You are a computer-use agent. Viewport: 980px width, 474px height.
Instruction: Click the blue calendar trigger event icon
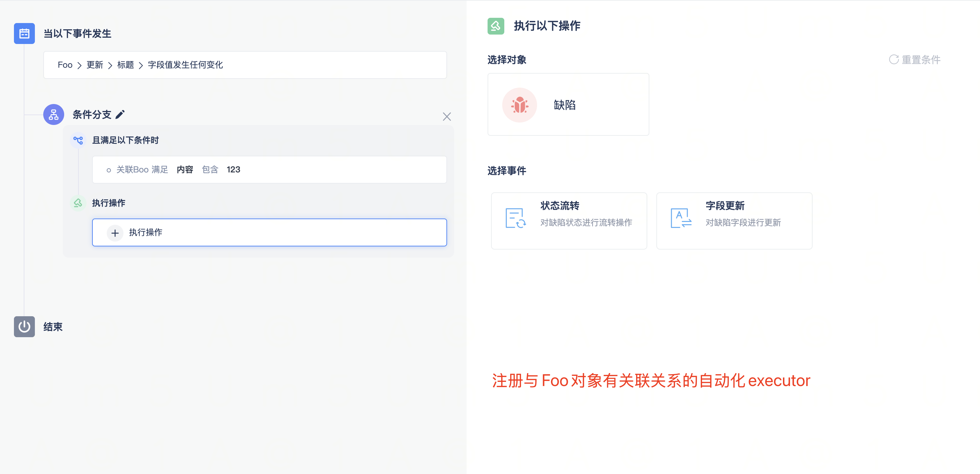pos(24,34)
